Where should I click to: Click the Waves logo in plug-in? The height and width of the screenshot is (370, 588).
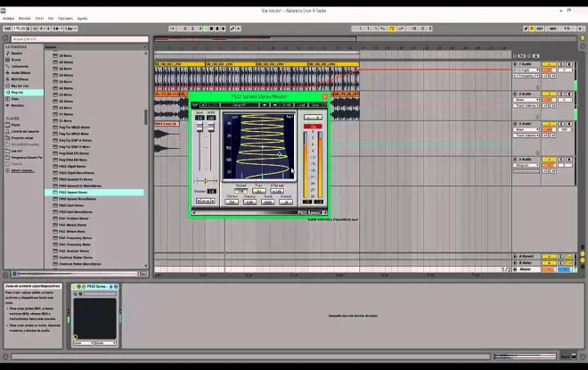pyautogui.click(x=195, y=105)
